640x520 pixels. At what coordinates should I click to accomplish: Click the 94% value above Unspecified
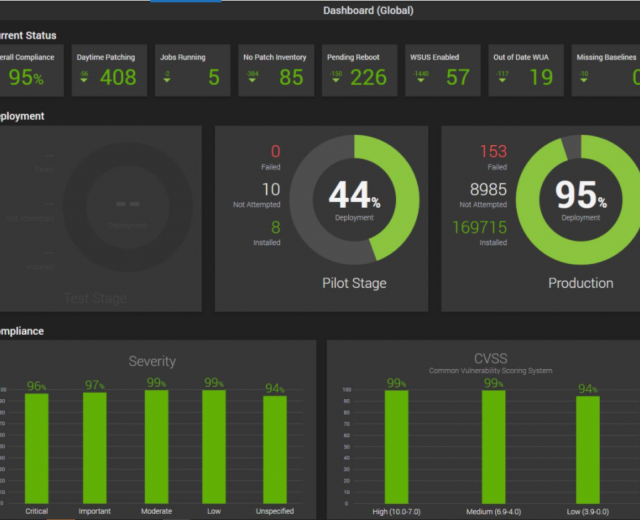pyautogui.click(x=275, y=388)
